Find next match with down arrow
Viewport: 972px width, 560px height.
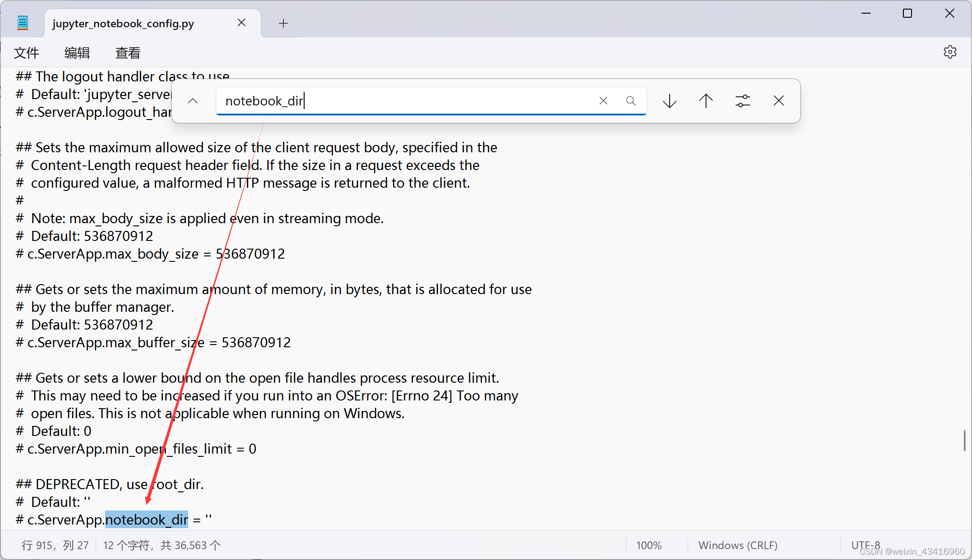pos(670,101)
